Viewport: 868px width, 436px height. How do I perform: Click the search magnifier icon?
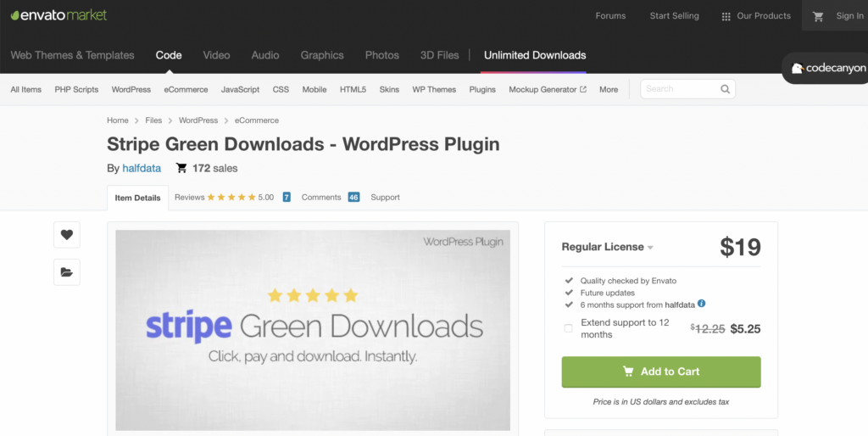click(x=725, y=89)
